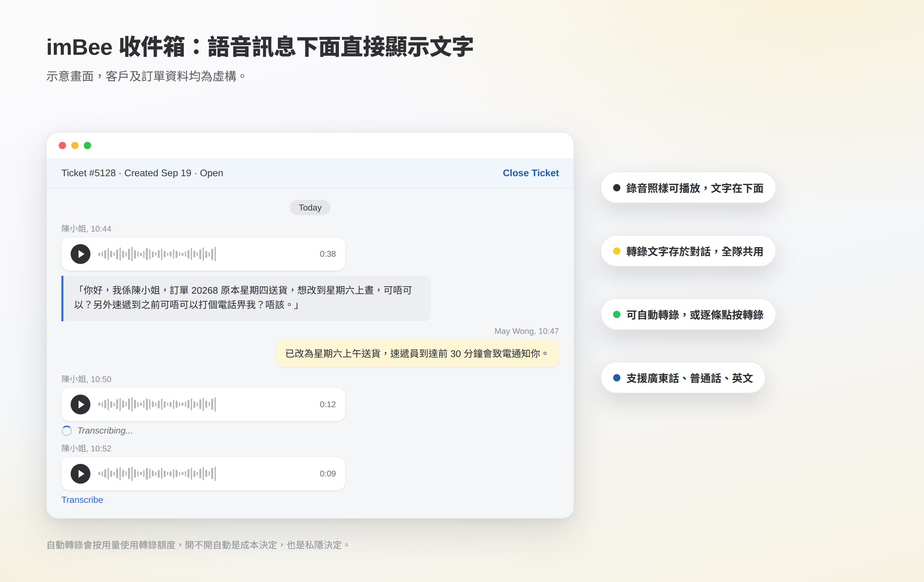Click May Wong's reply about 星期六上午送貨
The image size is (924, 582).
tap(417, 353)
